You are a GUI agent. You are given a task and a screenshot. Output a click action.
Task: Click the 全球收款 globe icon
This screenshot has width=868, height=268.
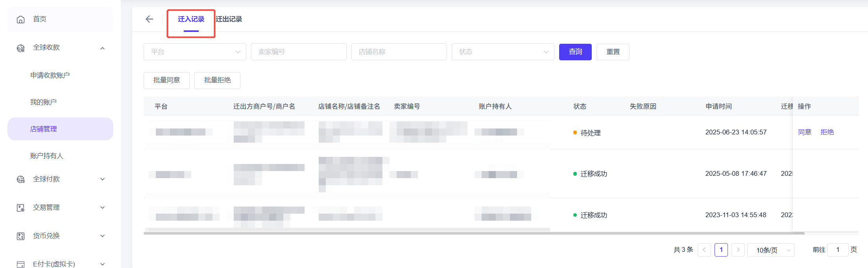point(20,48)
